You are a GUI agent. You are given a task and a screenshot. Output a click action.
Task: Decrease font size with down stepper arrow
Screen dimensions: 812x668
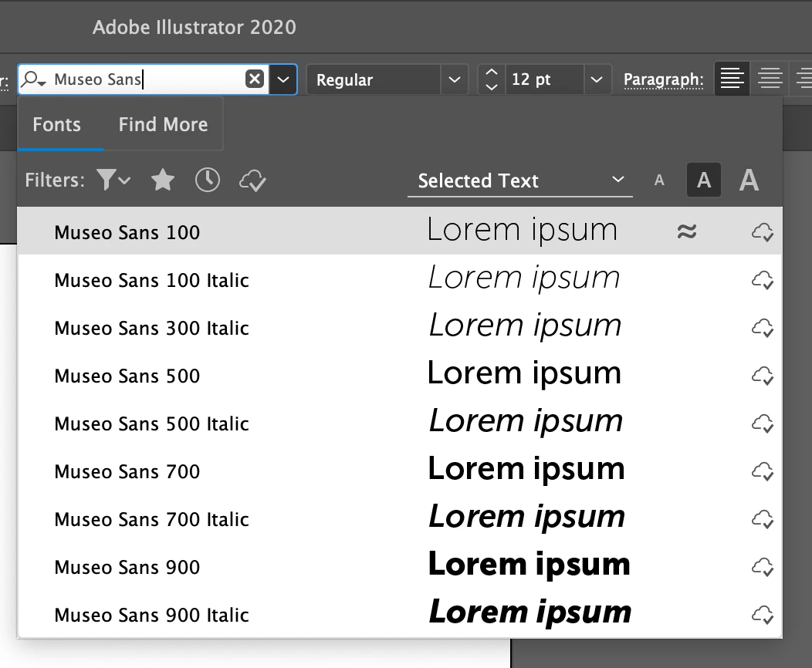click(492, 87)
